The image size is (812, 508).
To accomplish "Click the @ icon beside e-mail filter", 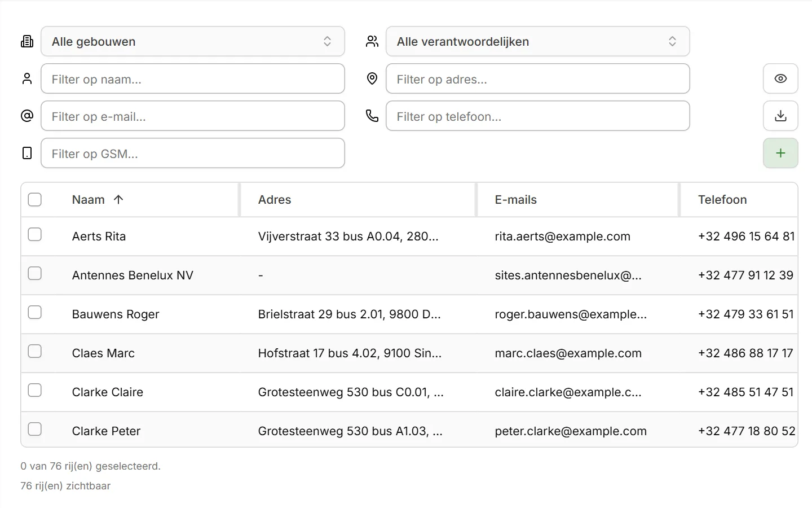I will (27, 116).
